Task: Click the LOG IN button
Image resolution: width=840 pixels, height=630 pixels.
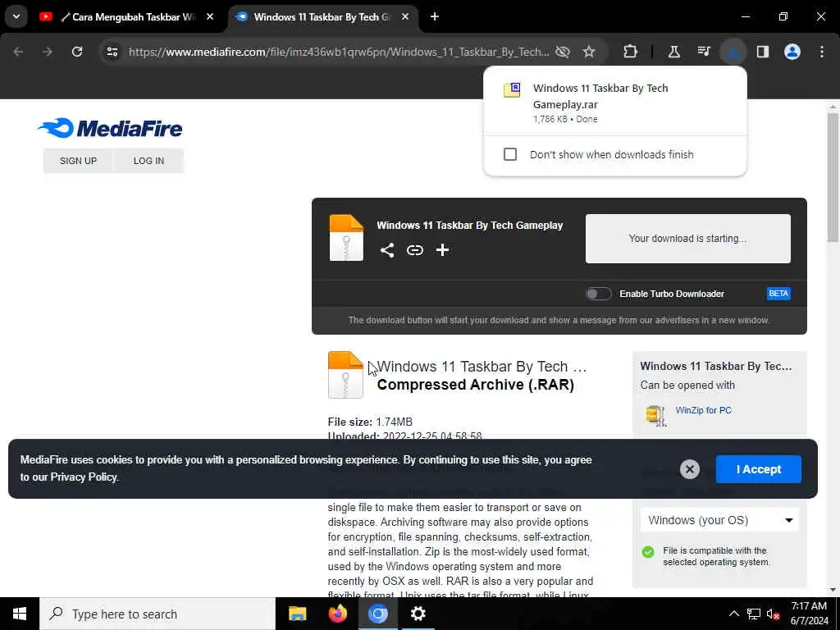Action: pyautogui.click(x=149, y=161)
